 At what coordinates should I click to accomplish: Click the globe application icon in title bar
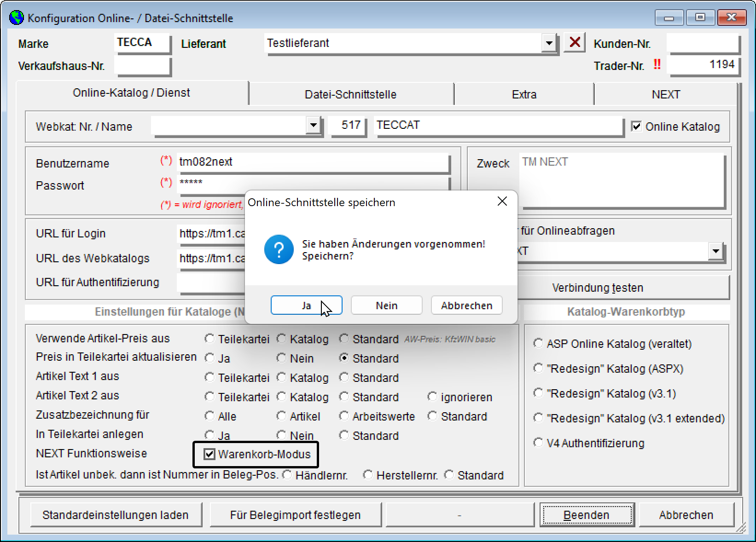[17, 18]
